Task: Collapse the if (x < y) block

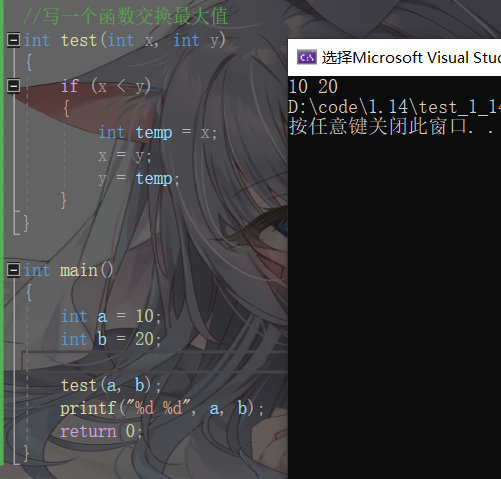Action: 13,86
